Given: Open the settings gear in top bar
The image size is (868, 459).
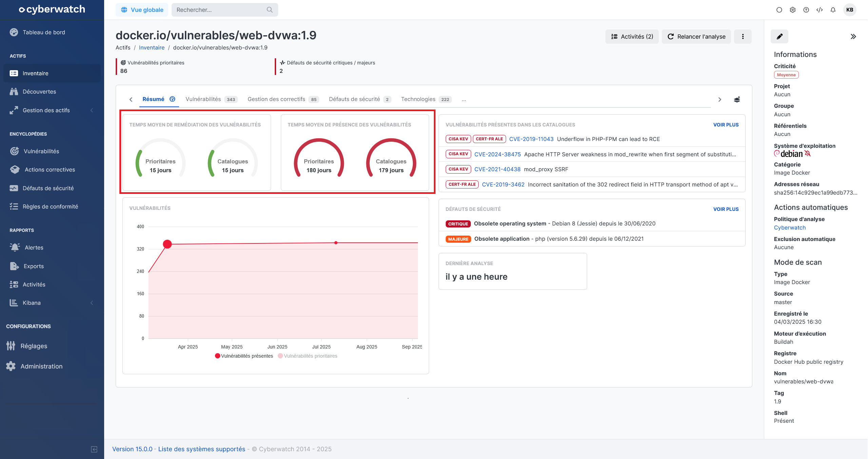Looking at the screenshot, I should [792, 10].
